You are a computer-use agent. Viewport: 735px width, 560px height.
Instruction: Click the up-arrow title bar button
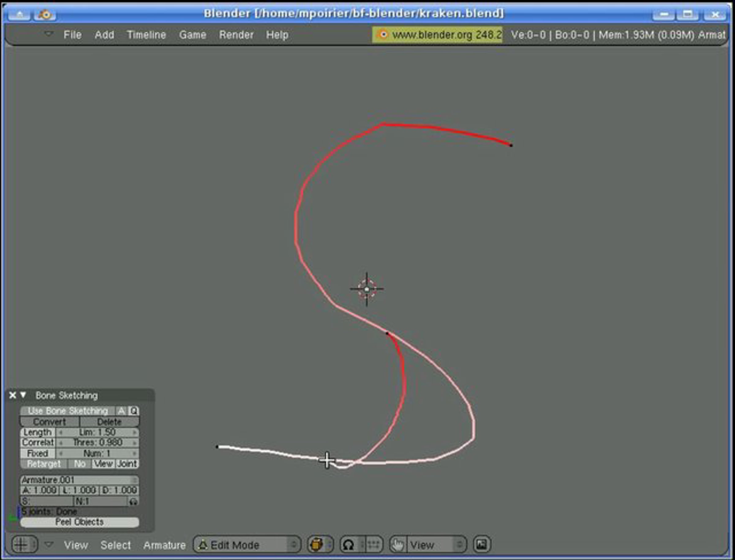19,14
